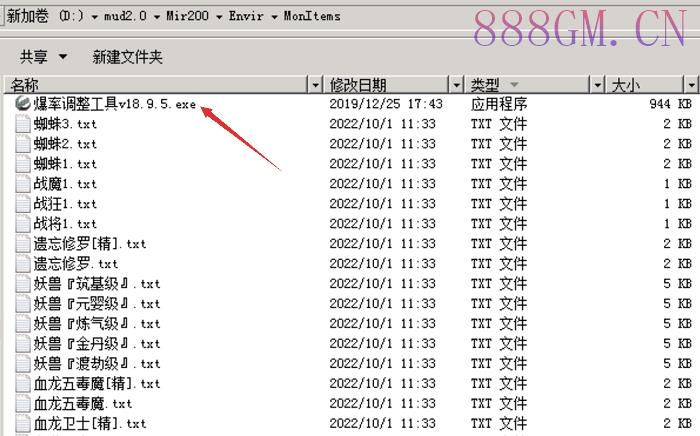Select file name 战将1.txt
This screenshot has width=700, height=436.
click(x=65, y=224)
